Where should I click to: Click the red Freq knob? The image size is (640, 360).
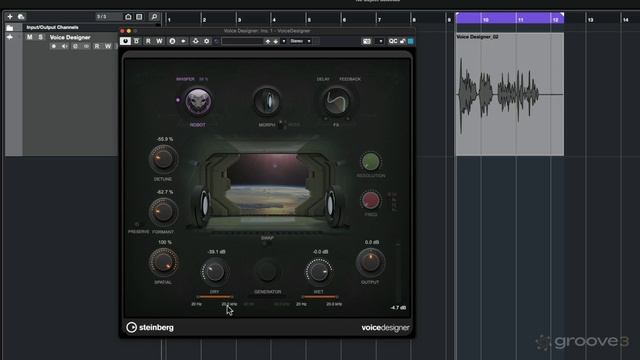tap(371, 200)
